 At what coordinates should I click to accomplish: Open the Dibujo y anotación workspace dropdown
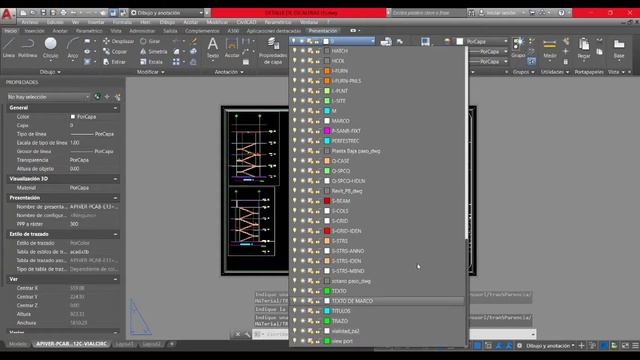(x=167, y=13)
